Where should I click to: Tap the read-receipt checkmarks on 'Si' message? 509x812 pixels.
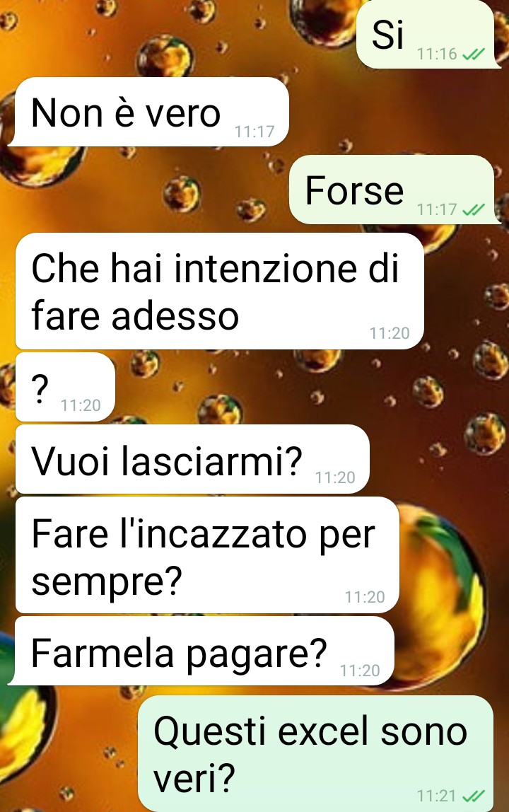473,54
